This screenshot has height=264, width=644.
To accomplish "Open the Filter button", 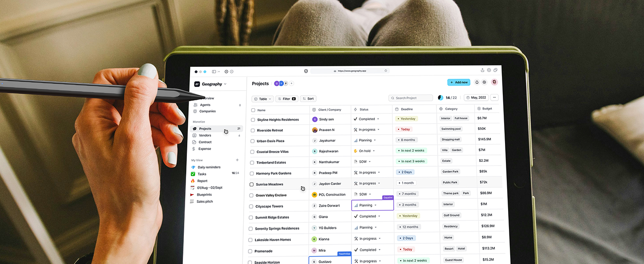I will point(287,99).
